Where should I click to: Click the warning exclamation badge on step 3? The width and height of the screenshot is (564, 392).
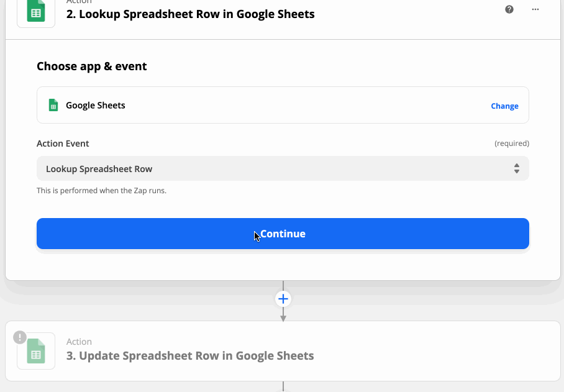pos(20,337)
